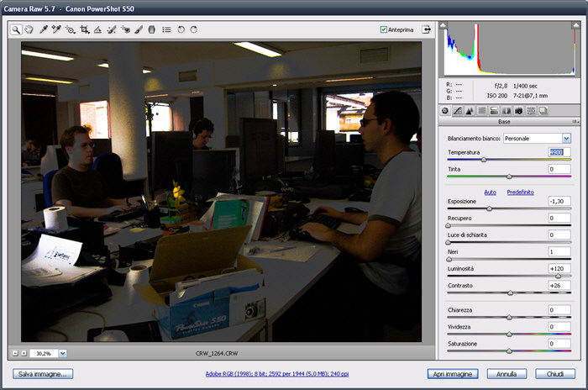Click the Annulla button
The image size is (588, 390).
(x=507, y=374)
